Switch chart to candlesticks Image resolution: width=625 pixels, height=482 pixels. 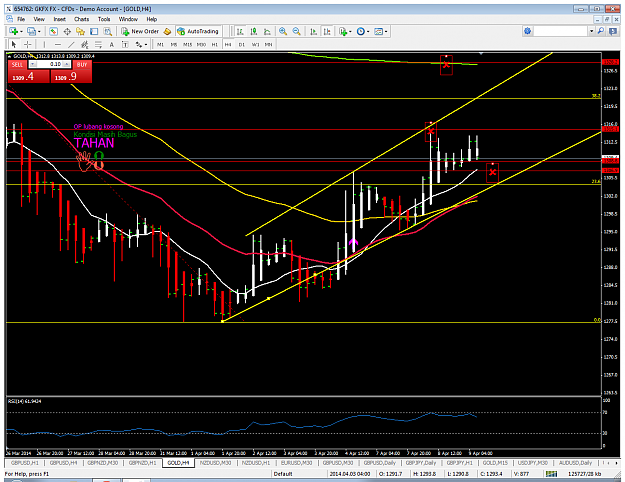254,31
